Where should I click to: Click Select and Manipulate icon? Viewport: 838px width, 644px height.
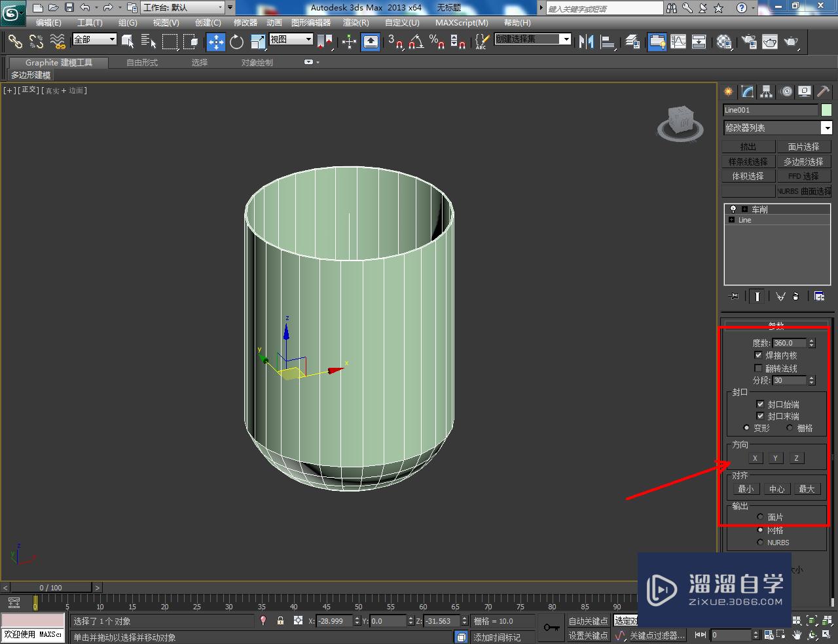click(349, 42)
